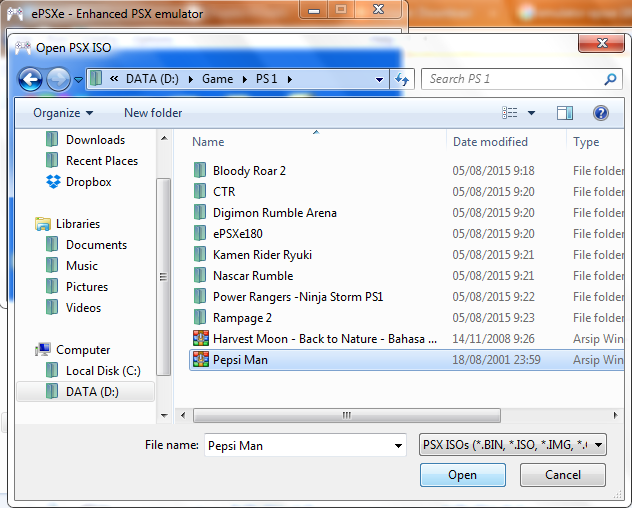The width and height of the screenshot is (632, 508).
Task: Select the Bloody Roar 2 folder icon
Action: pos(200,171)
